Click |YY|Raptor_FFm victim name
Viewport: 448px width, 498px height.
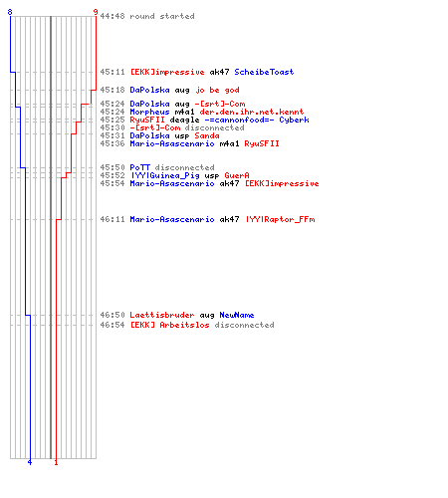281,219
